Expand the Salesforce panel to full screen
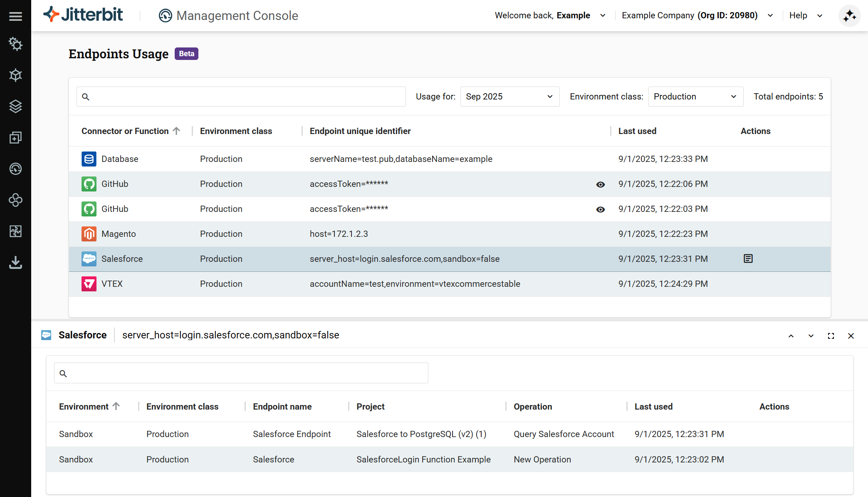868x497 pixels. pos(831,335)
